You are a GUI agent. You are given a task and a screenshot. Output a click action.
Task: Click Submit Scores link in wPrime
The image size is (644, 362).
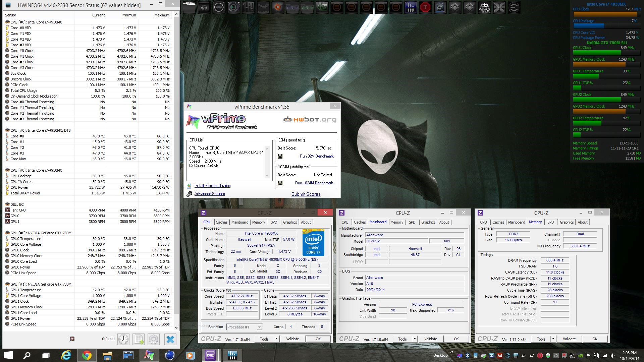pos(306,194)
